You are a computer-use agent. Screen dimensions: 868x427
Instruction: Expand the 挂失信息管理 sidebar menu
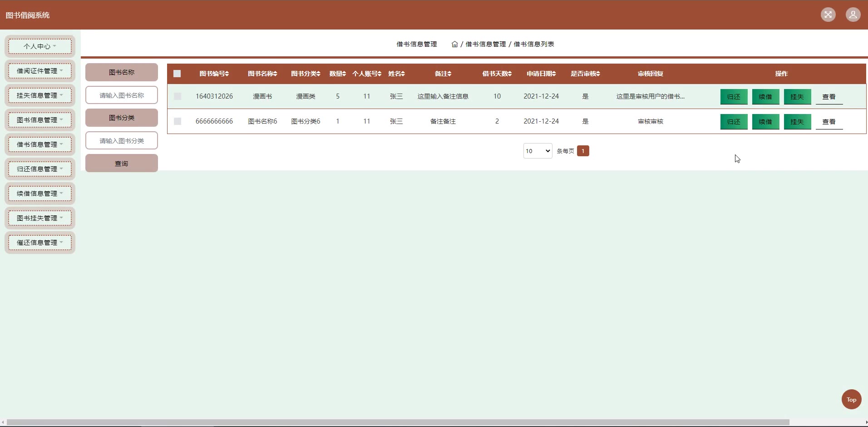[x=40, y=95]
